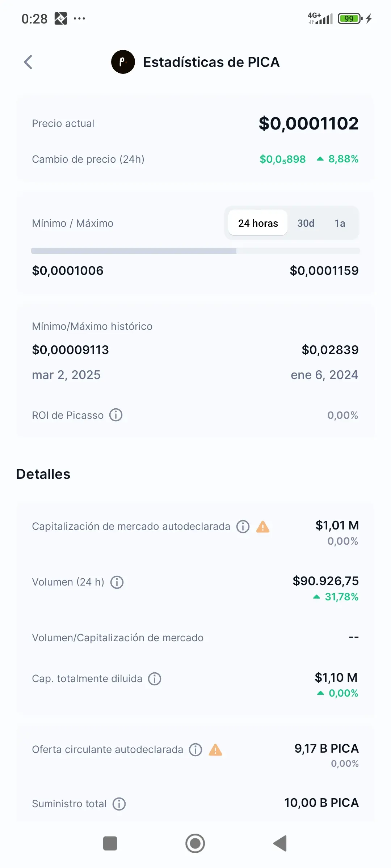Tap the Mínimo / Máximo price range bar
This screenshot has height=868, width=391.
click(195, 251)
